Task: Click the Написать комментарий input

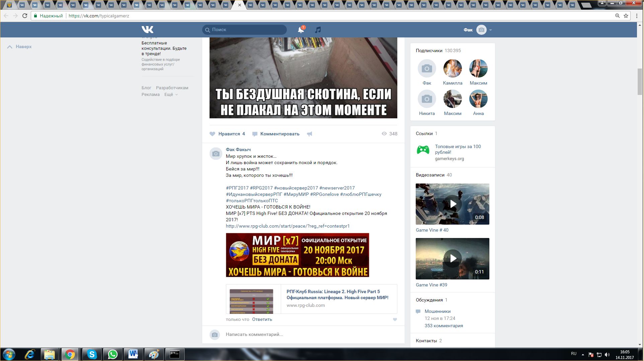Action: coord(311,335)
